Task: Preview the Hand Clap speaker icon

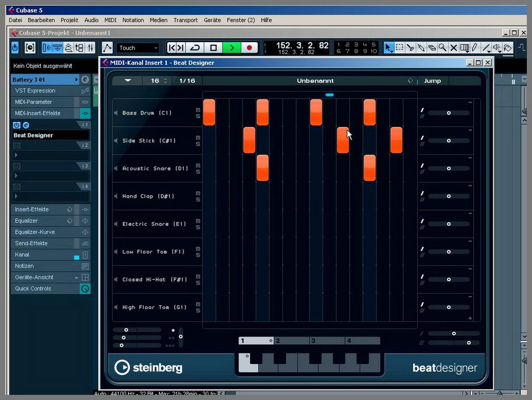Action: tap(116, 196)
